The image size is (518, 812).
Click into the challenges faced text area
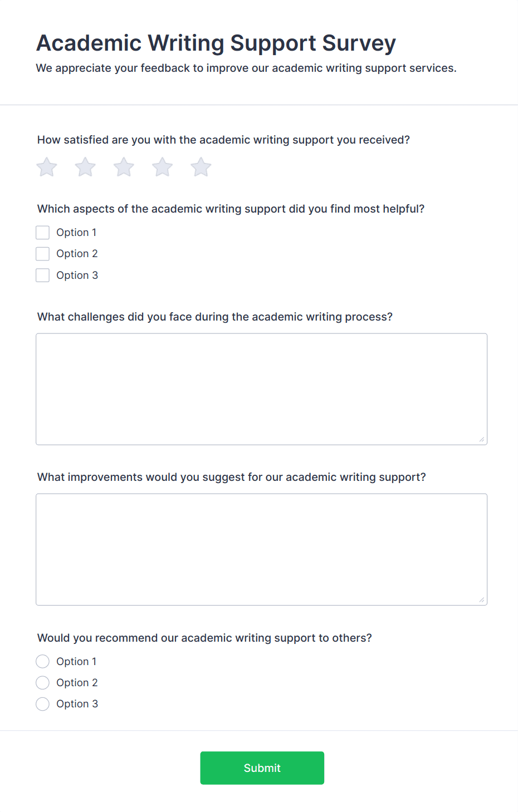point(261,388)
